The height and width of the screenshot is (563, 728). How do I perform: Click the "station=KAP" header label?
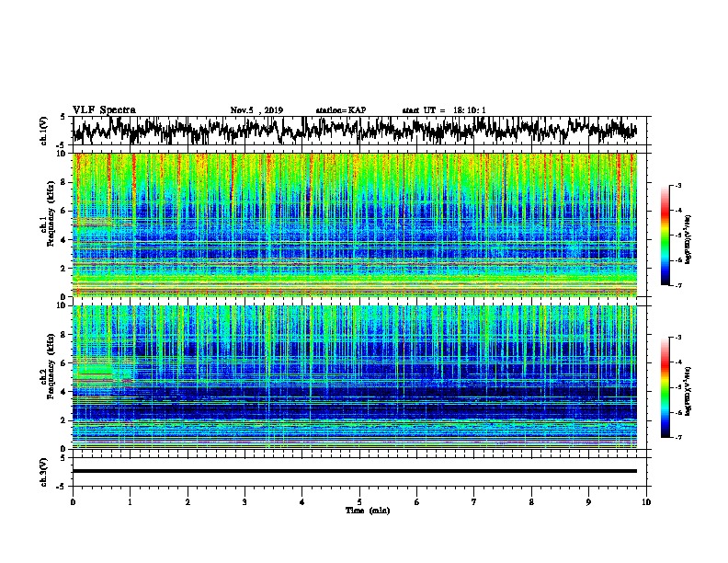click(341, 110)
